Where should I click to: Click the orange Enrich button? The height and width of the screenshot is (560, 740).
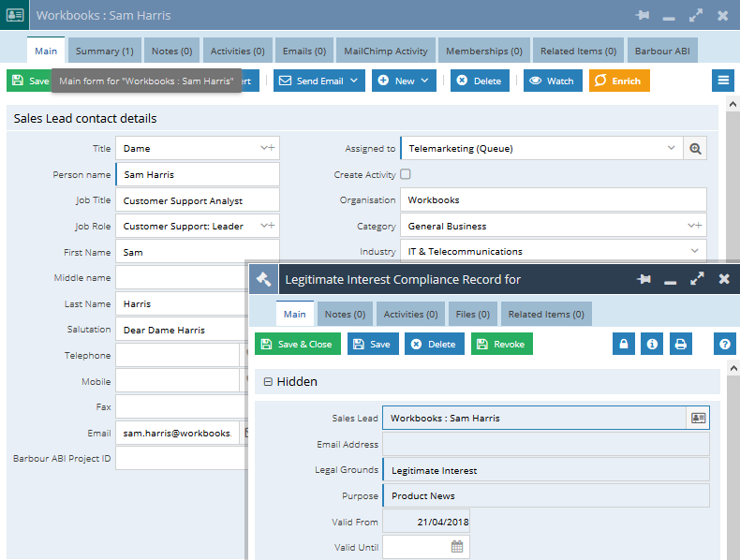tap(619, 81)
